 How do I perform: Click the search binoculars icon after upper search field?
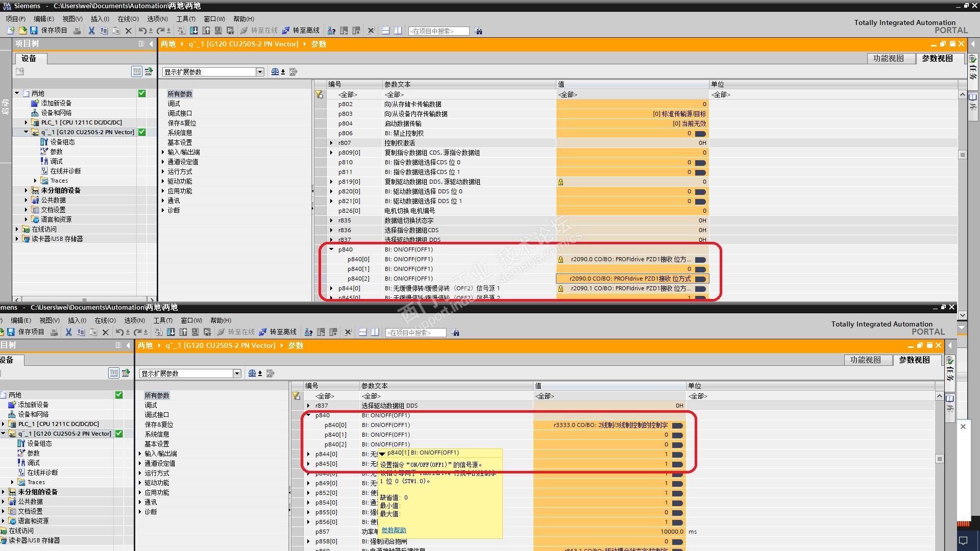[478, 31]
